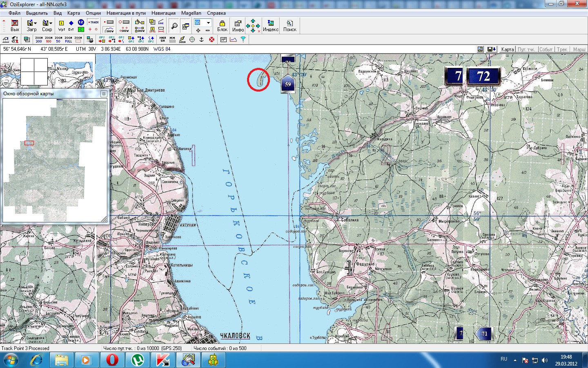The width and height of the screenshot is (588, 368).
Task: Click the ZOOM FULL icon
Action: (x=68, y=39)
